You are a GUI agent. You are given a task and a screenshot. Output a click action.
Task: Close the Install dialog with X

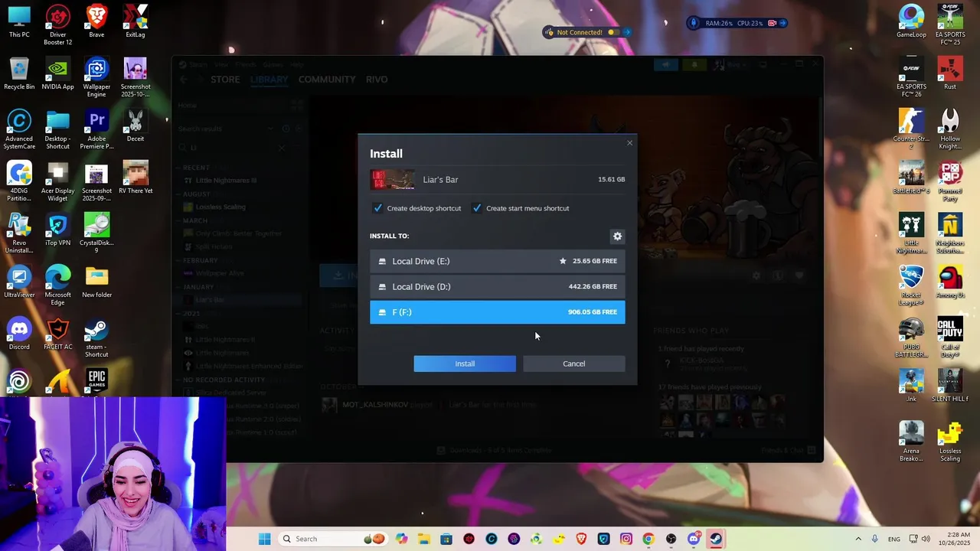[x=630, y=143]
